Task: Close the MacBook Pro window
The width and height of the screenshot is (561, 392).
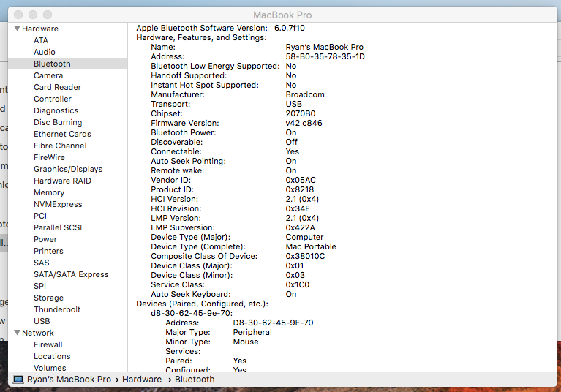Action: click(x=18, y=15)
